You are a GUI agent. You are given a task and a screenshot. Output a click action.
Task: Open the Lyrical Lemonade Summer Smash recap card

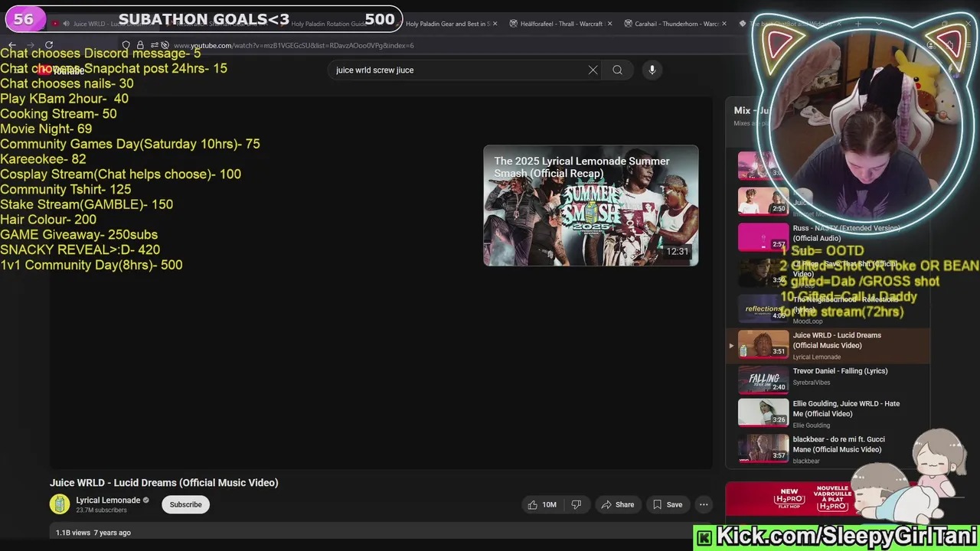[x=590, y=205]
